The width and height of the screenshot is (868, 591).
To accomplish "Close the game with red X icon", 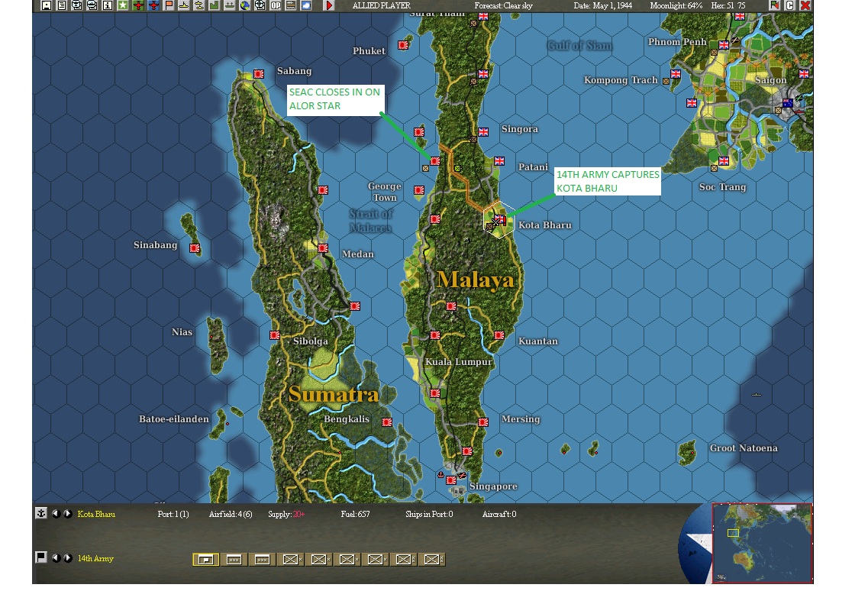I will (x=805, y=5).
